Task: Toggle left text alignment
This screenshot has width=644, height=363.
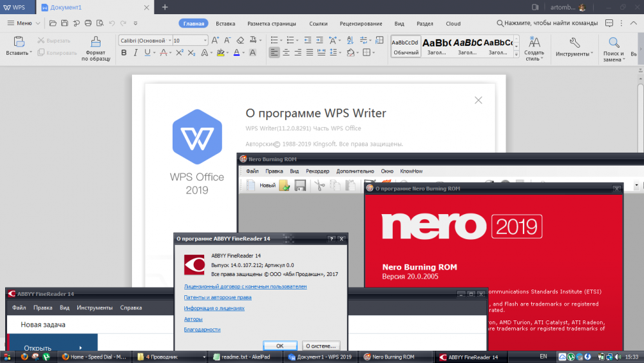Action: pyautogui.click(x=274, y=53)
